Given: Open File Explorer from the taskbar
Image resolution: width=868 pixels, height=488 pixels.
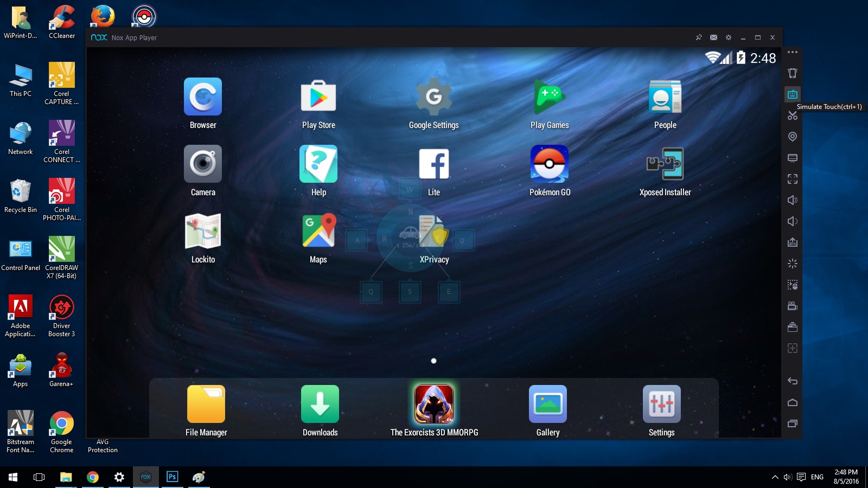Looking at the screenshot, I should [x=66, y=477].
